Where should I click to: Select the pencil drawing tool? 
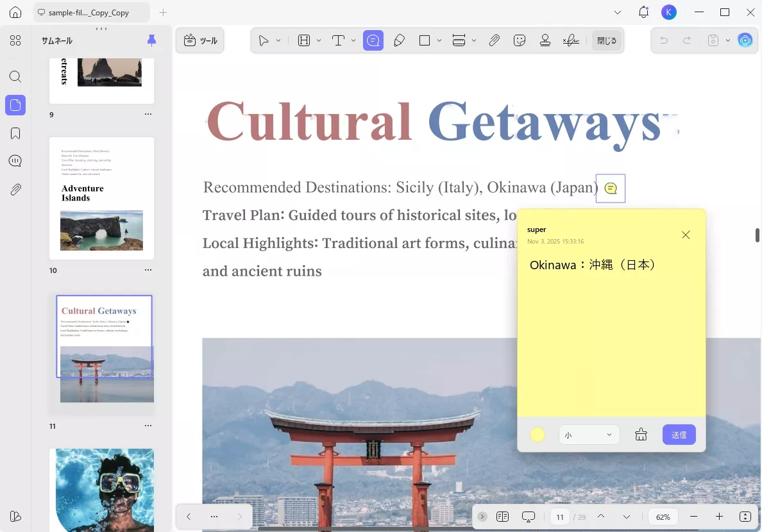tap(399, 40)
